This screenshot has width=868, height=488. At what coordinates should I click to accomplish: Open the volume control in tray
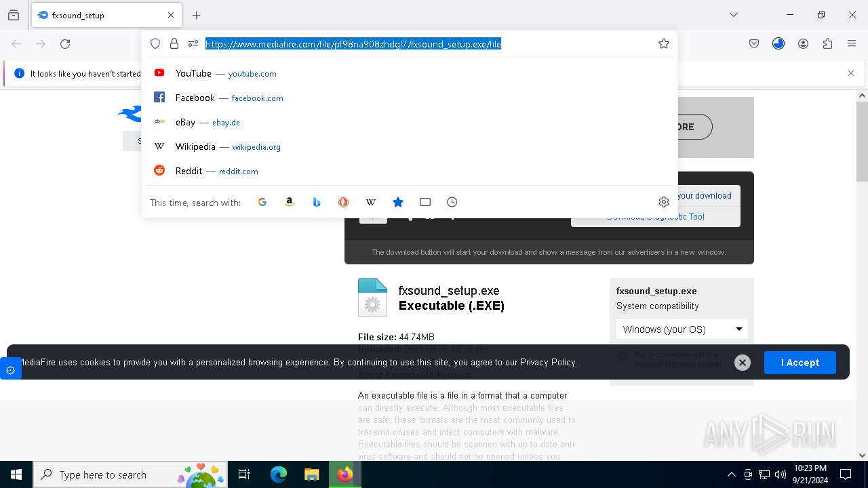tap(781, 474)
